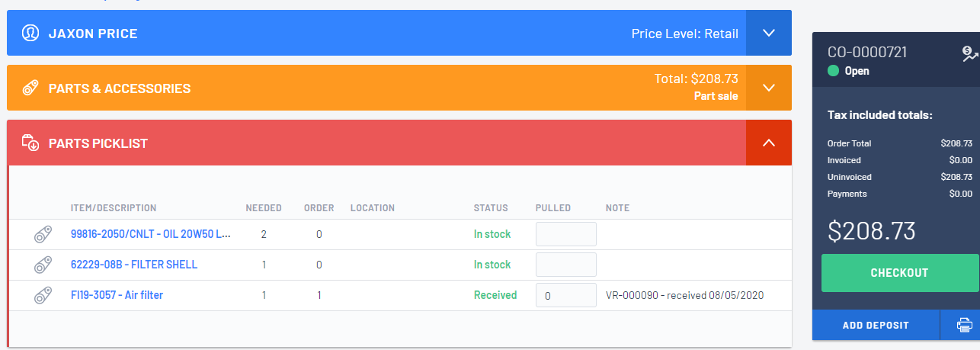The width and height of the screenshot is (980, 350).
Task: Click In stock status for FILTER SHELL
Action: point(492,265)
